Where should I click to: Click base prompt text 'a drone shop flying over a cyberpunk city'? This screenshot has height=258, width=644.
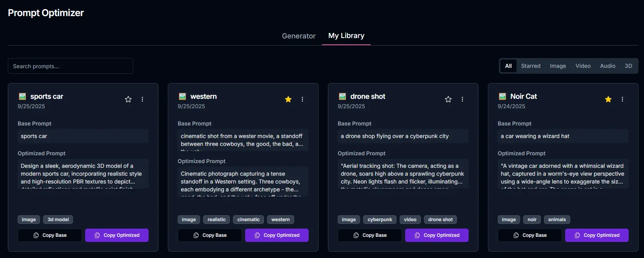click(395, 136)
